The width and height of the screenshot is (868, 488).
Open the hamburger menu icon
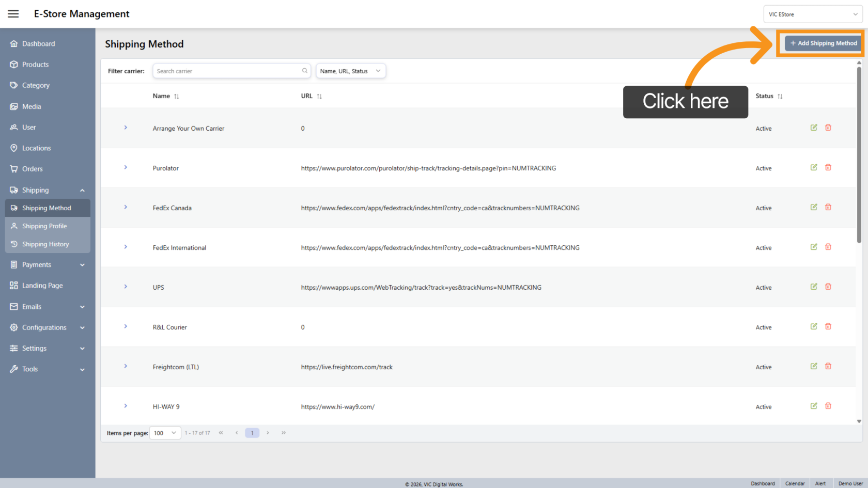coord(13,14)
